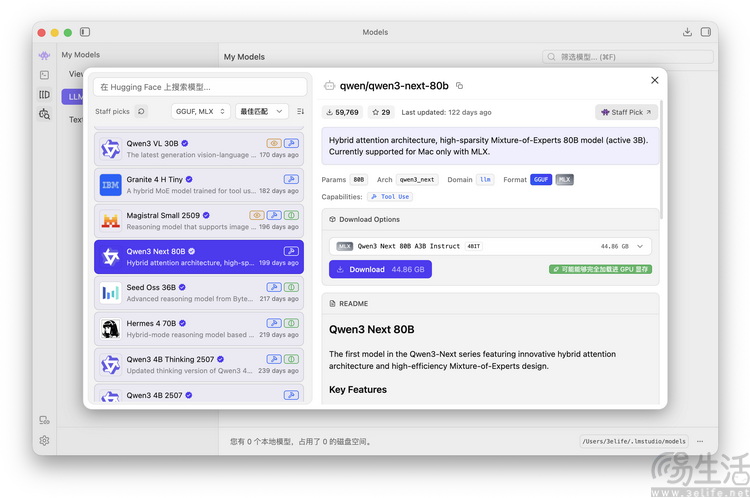The height and width of the screenshot is (498, 750).
Task: Click the Mistral logo of Magistral Small
Action: (x=110, y=221)
